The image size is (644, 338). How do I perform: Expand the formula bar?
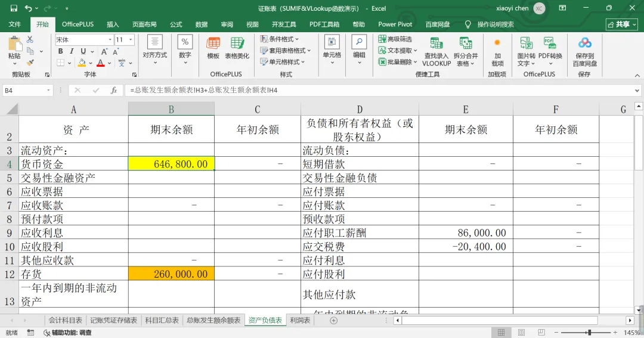[x=637, y=91]
